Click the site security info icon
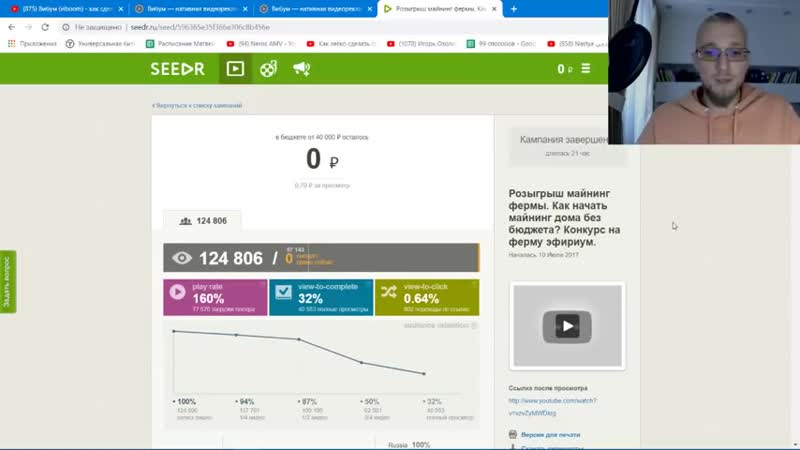This screenshot has width=800, height=450. [x=66, y=27]
